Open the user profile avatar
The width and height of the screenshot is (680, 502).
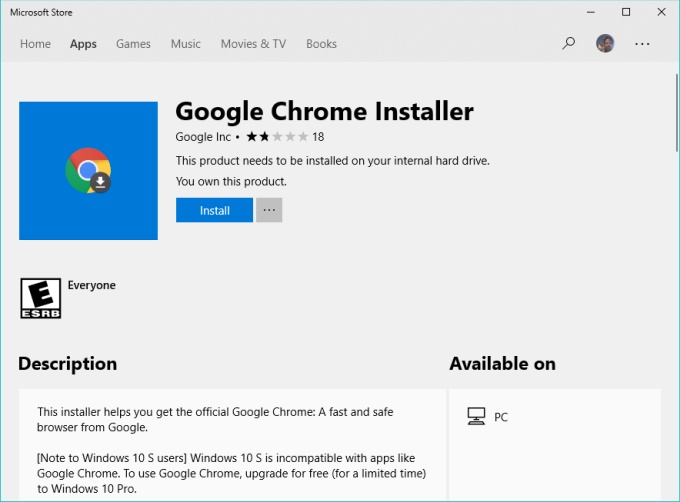pos(605,43)
